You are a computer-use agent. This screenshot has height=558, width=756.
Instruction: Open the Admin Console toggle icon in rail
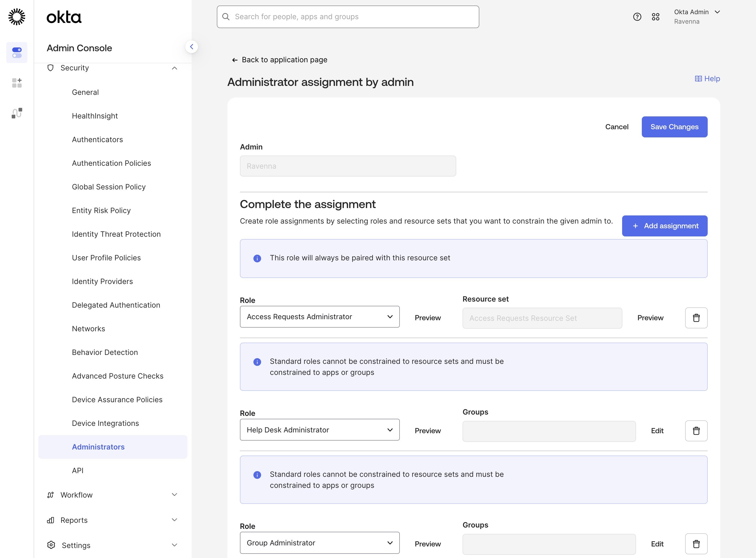[17, 52]
